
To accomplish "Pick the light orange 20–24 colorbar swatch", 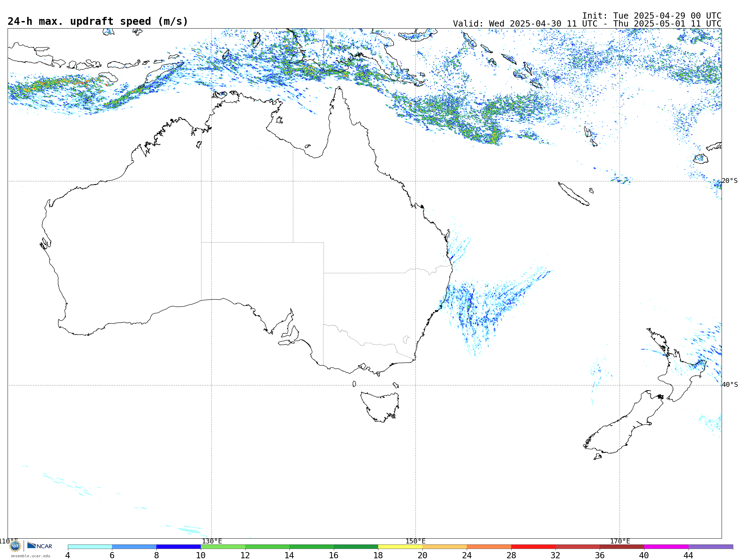I will [445, 547].
